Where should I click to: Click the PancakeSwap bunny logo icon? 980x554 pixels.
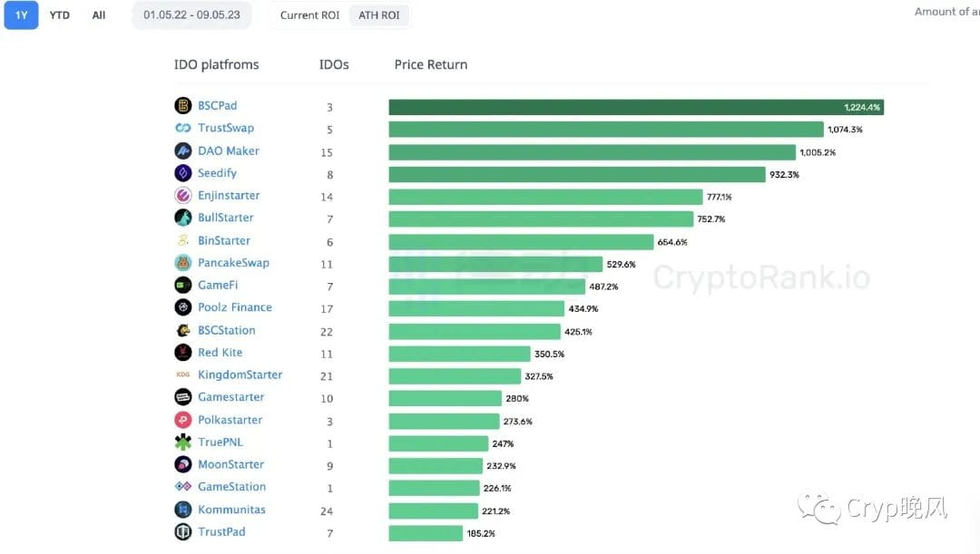182,263
